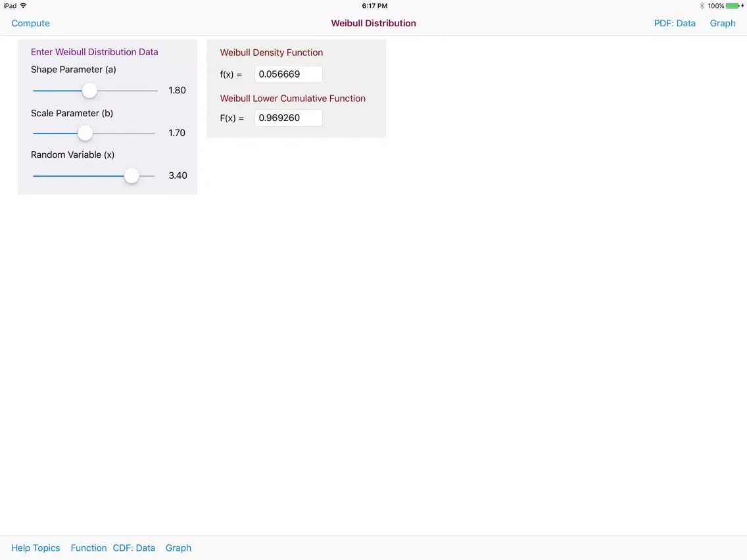Select the Function button in bottom bar
The height and width of the screenshot is (560, 747).
coord(89,548)
